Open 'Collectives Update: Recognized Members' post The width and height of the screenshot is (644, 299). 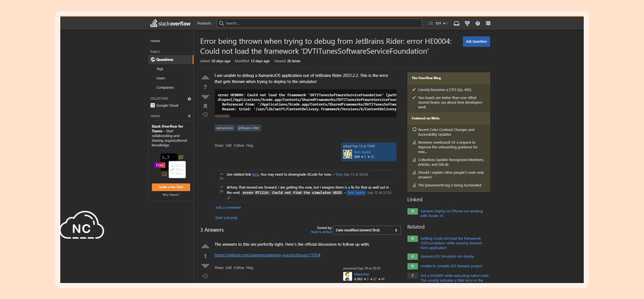point(451,162)
